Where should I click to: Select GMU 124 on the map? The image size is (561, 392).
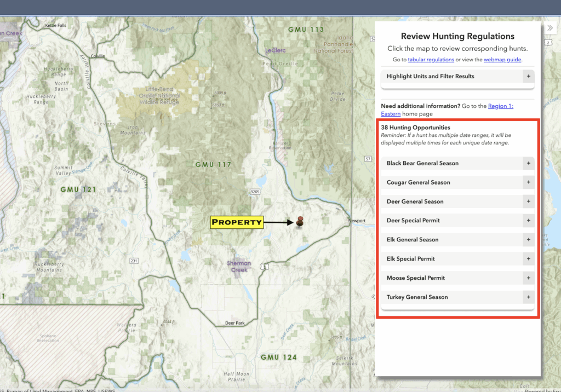click(278, 357)
